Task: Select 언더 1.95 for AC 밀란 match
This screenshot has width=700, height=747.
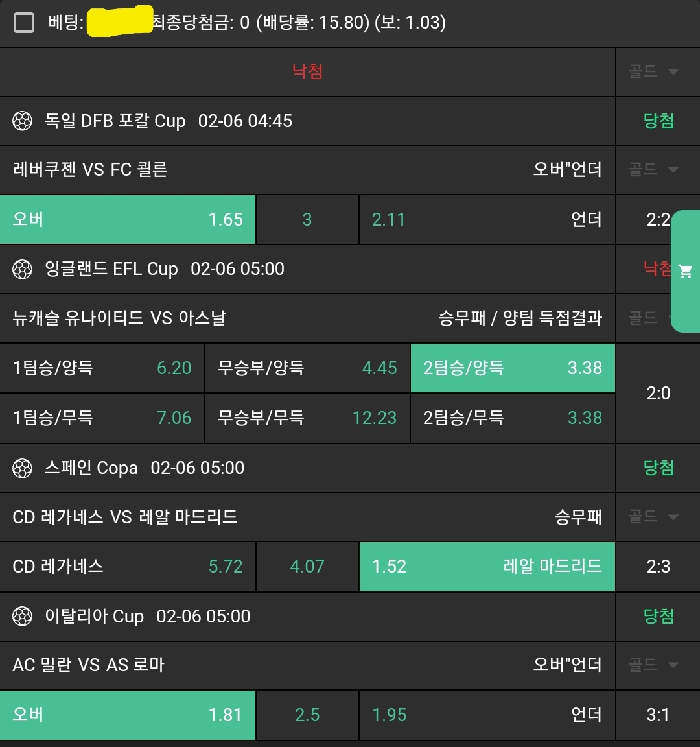Action: (x=487, y=715)
